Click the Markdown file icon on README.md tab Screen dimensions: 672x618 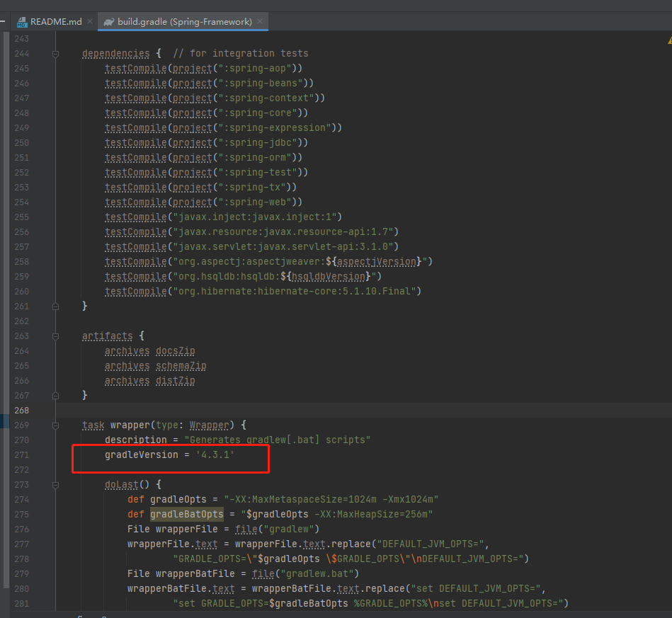22,22
